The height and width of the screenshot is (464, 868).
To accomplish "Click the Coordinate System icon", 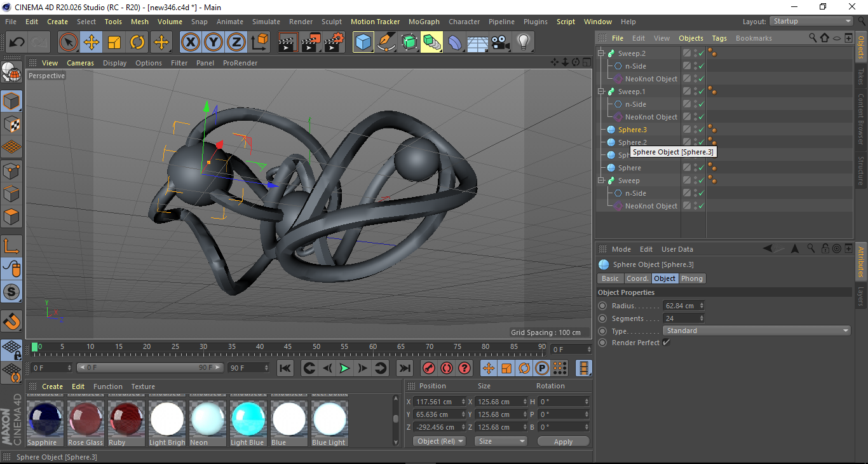I will [260, 43].
